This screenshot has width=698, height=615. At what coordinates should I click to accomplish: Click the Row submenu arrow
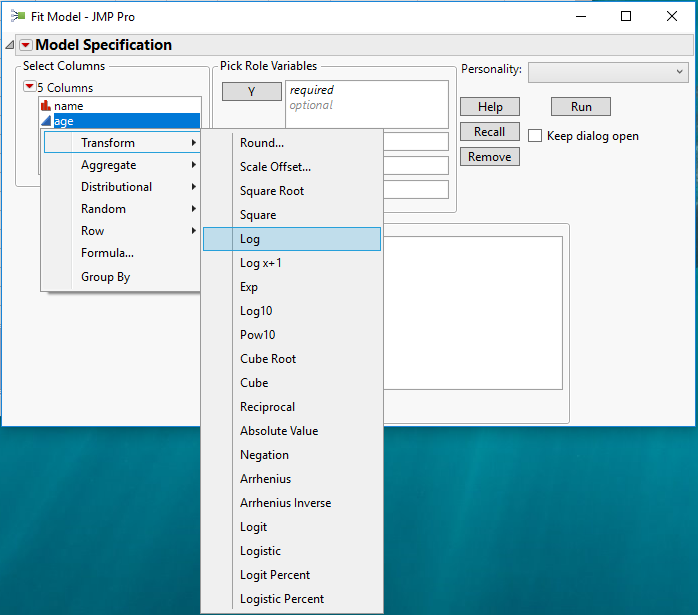pyautogui.click(x=194, y=231)
